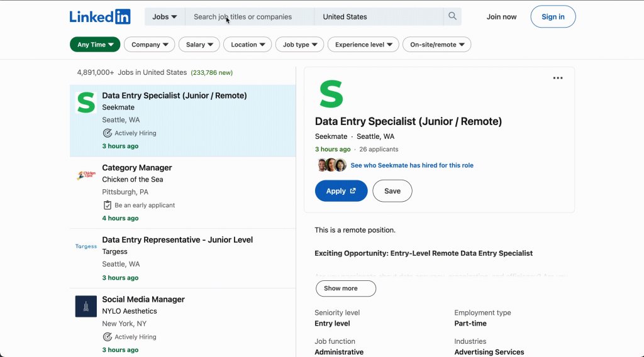
Task: Open the Jobs dropdown in search bar
Action: [x=165, y=17]
